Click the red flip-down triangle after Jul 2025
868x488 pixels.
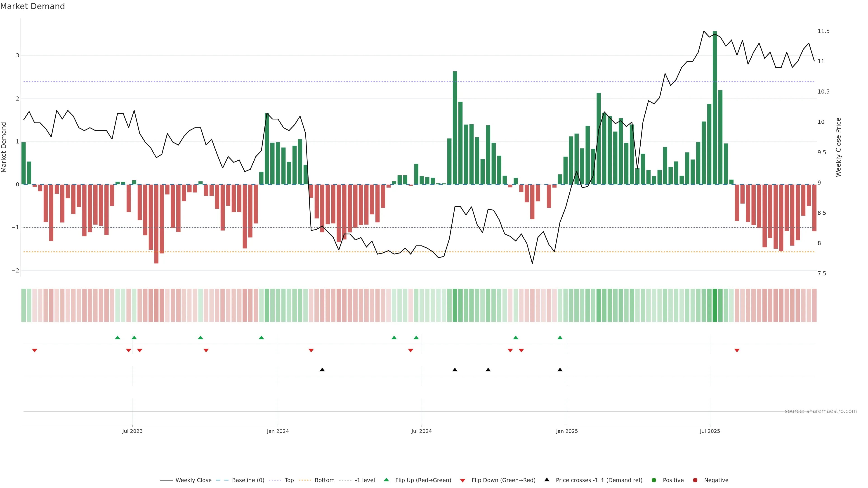(737, 351)
